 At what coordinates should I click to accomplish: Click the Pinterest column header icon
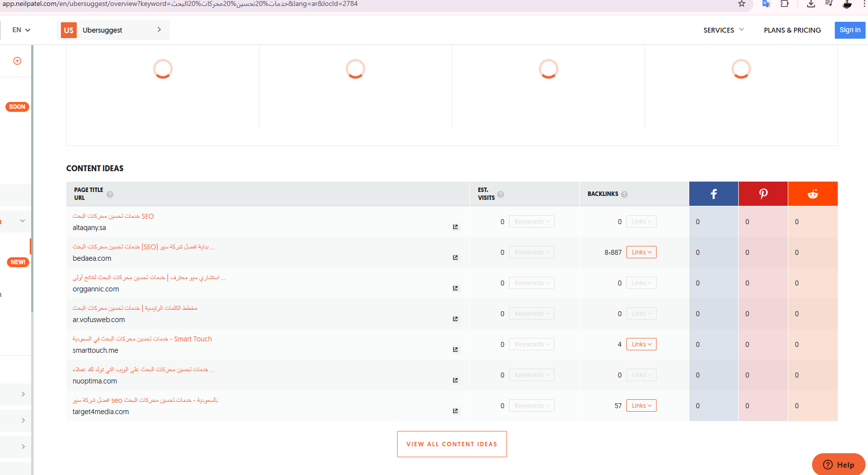pyautogui.click(x=763, y=194)
